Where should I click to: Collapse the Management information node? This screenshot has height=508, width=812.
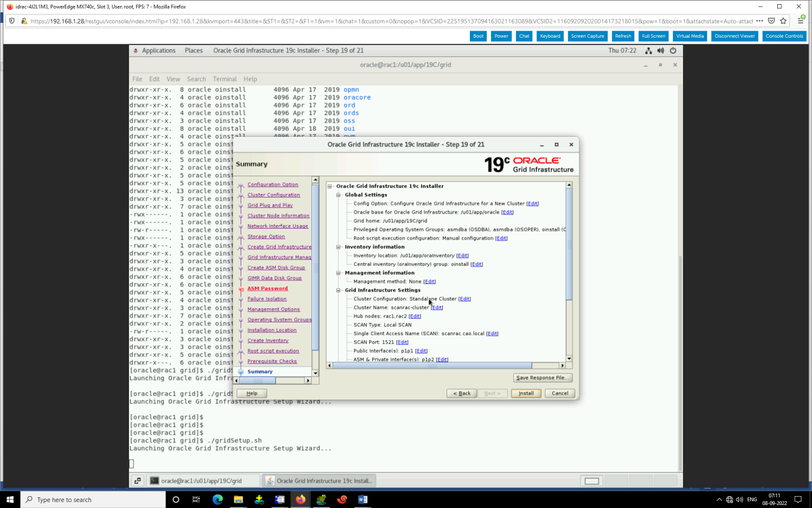(339, 273)
